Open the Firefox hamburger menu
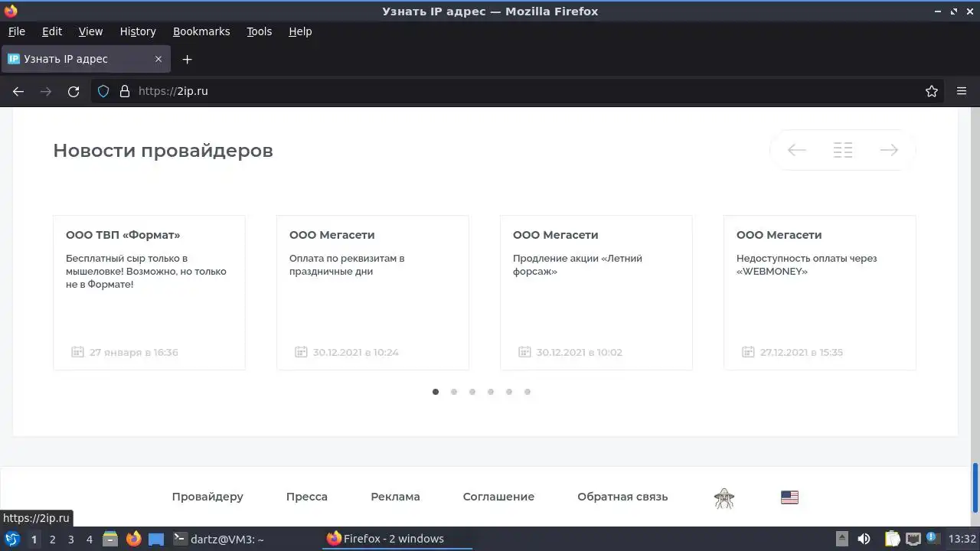 [x=962, y=91]
